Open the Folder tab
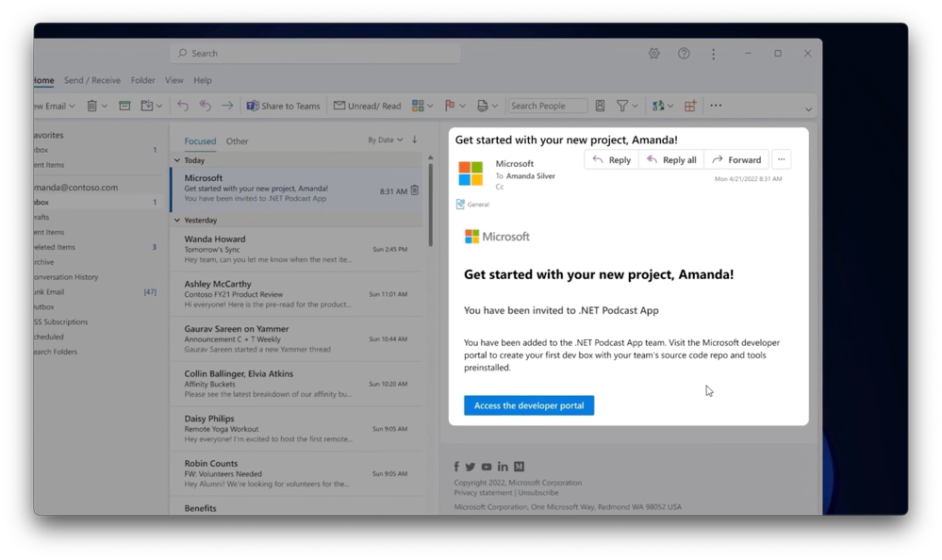The image size is (942, 560). (143, 80)
